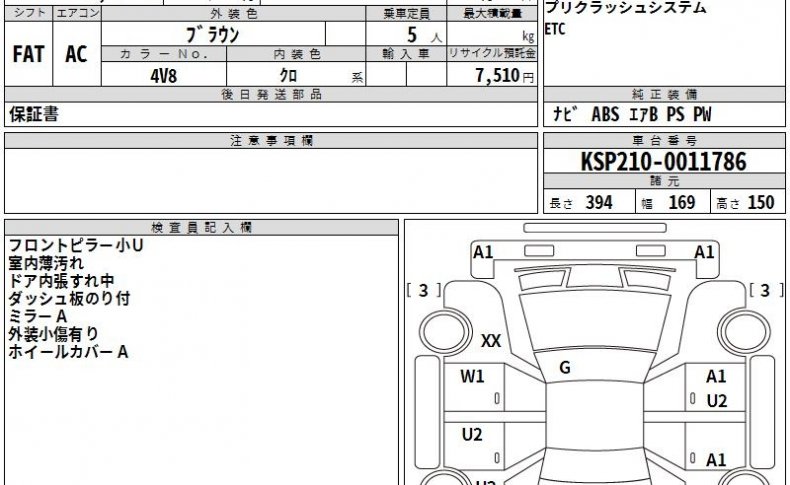Click the ダッシュ板のり付 inspector note
This screenshot has width=790, height=485.
point(70,298)
